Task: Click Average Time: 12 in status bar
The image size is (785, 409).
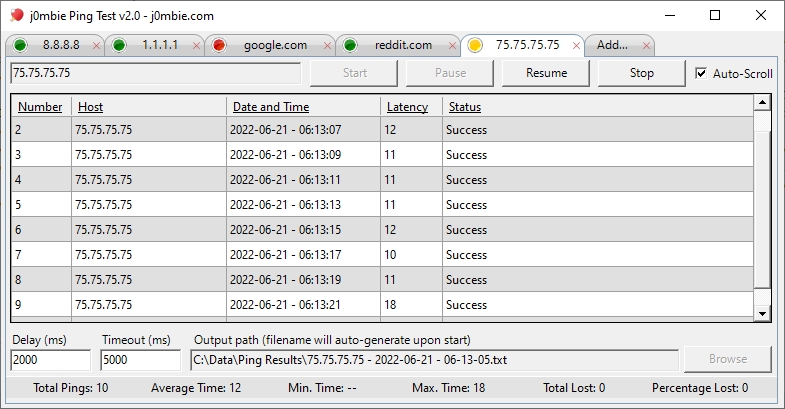Action: (x=196, y=388)
